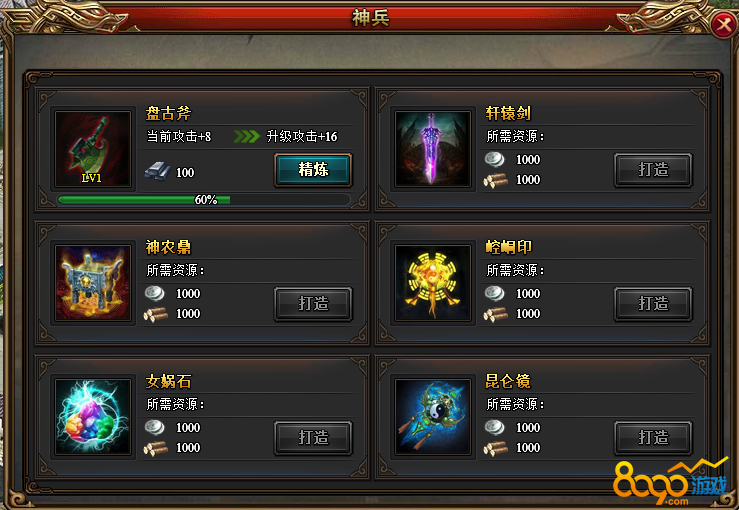
Task: Forge 女娲石 with its 打造 button
Action: pyautogui.click(x=313, y=437)
